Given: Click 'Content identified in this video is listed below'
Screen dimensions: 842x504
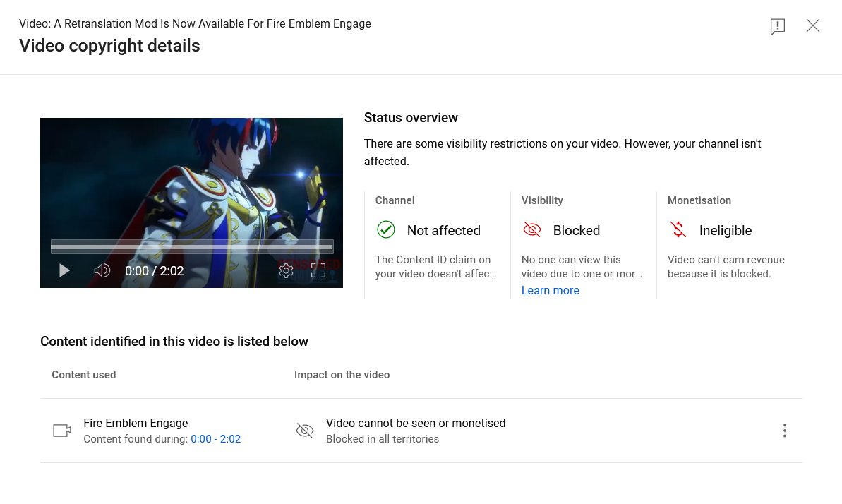Looking at the screenshot, I should click(174, 341).
